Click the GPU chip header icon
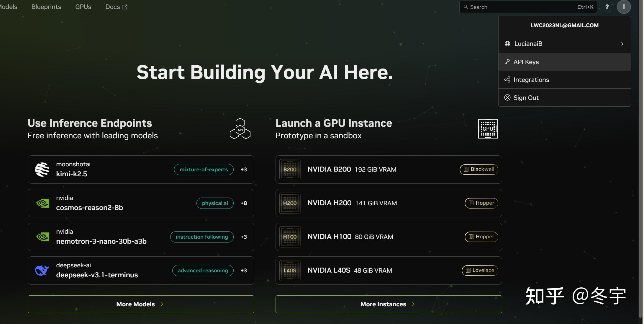Viewport: 644px width, 324px height. pos(488,129)
